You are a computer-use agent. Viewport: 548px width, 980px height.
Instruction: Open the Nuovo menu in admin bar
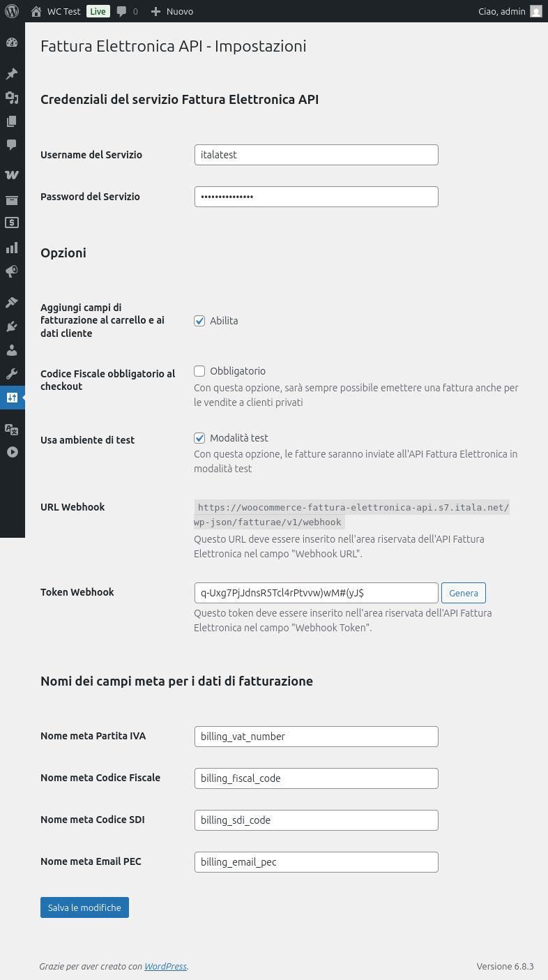coord(172,11)
